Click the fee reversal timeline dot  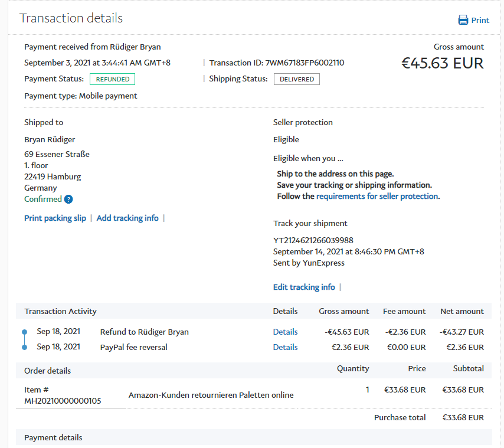tap(24, 347)
